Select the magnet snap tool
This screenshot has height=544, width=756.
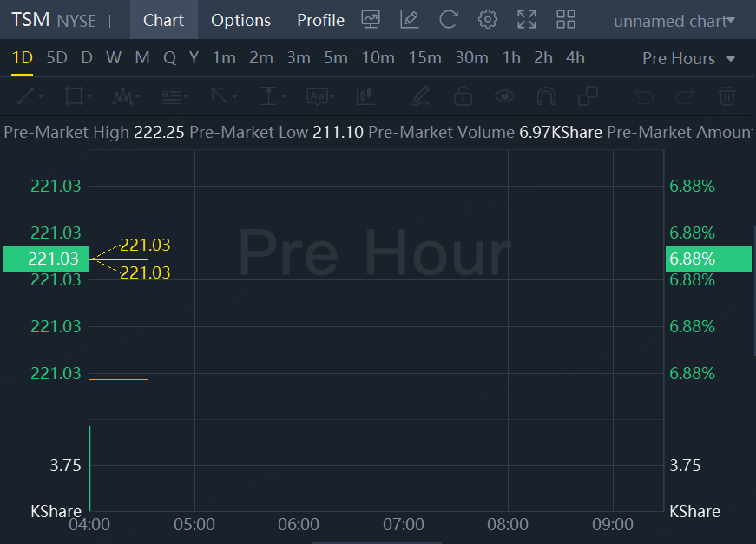(546, 95)
